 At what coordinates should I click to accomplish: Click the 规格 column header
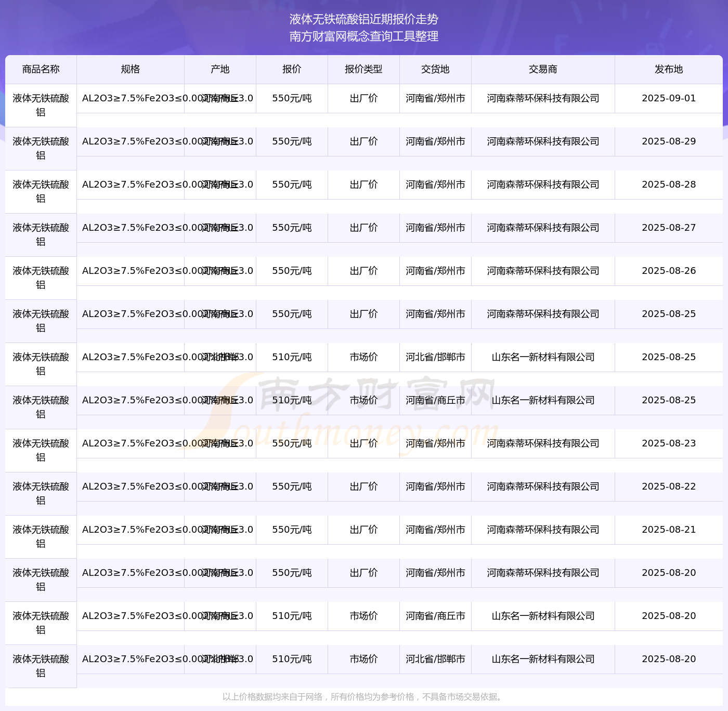click(x=130, y=69)
